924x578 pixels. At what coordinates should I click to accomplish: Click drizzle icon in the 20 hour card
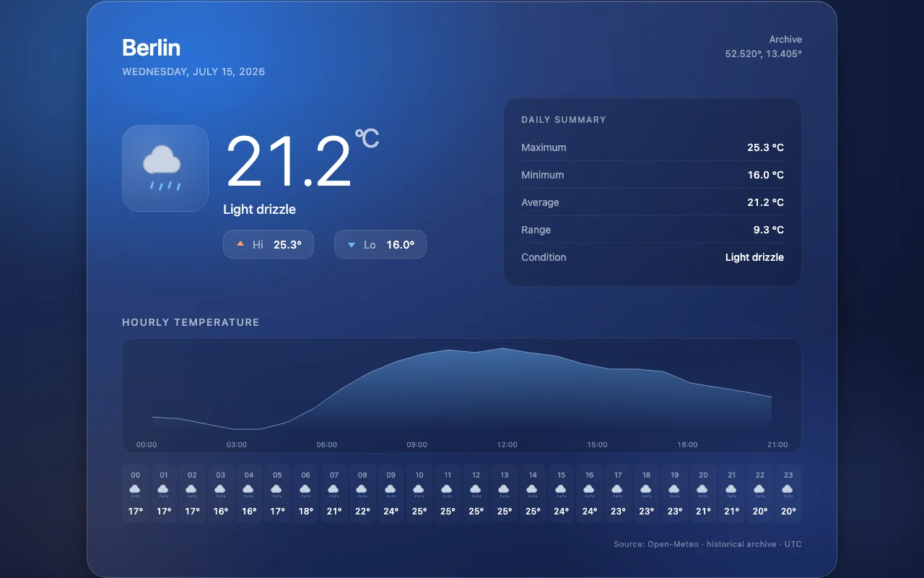[x=703, y=491]
